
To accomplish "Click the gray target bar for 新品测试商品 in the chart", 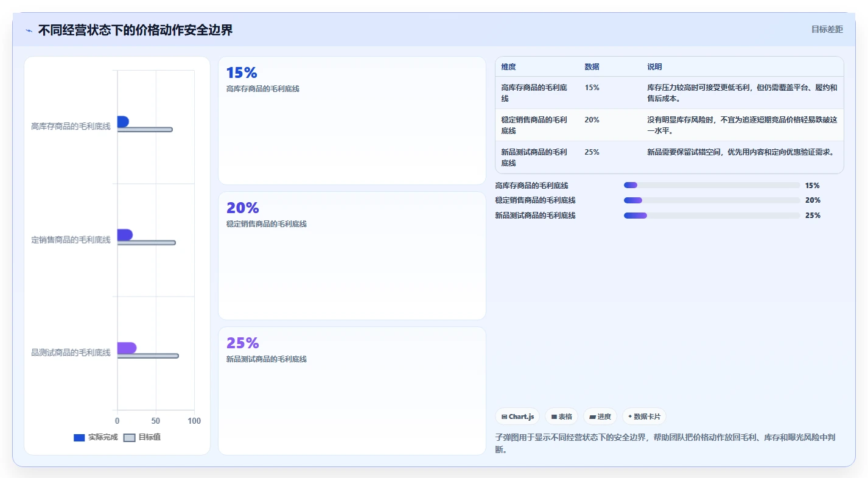I will 148,356.
